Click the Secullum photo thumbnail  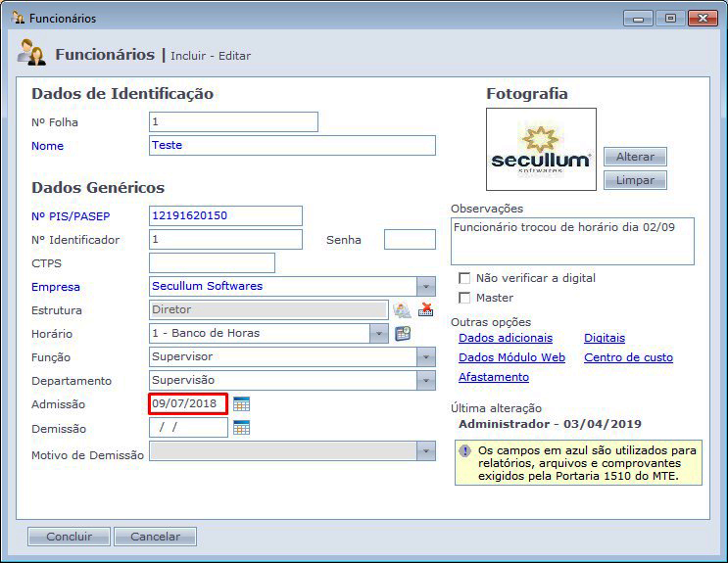point(541,149)
